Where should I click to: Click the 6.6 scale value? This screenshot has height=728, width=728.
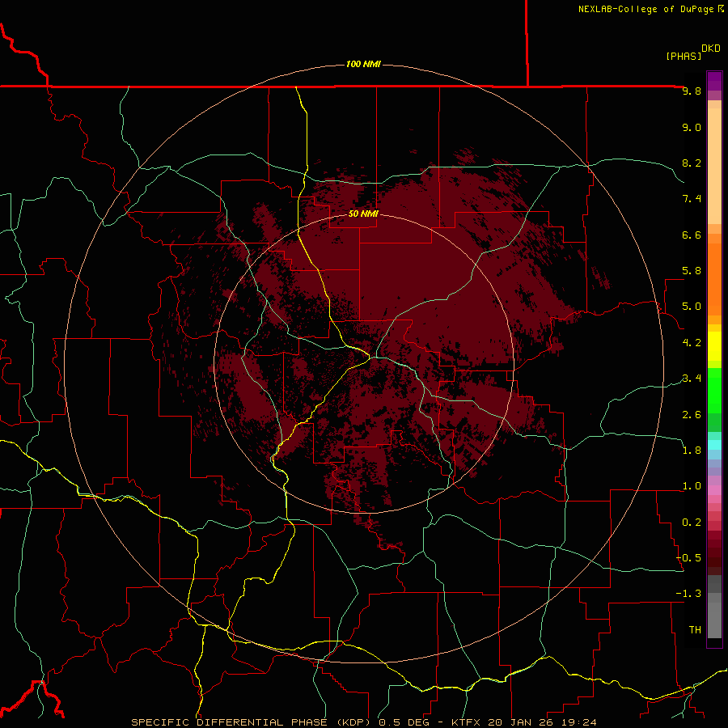click(x=692, y=235)
